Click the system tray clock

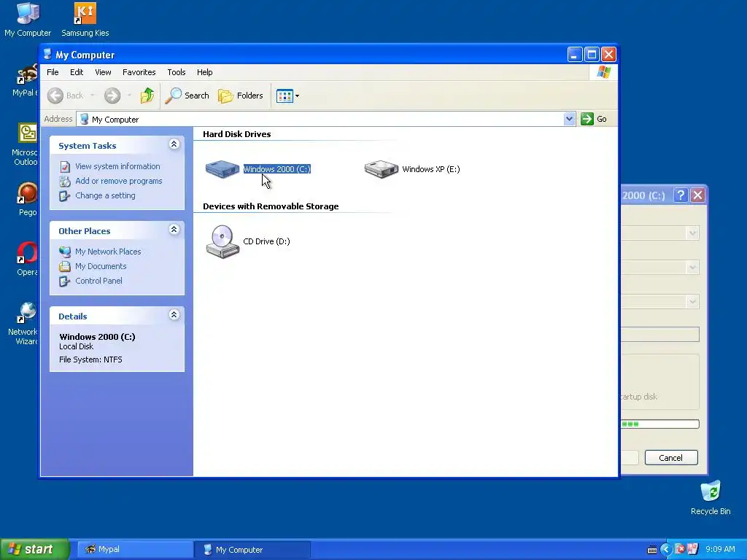pos(720,550)
